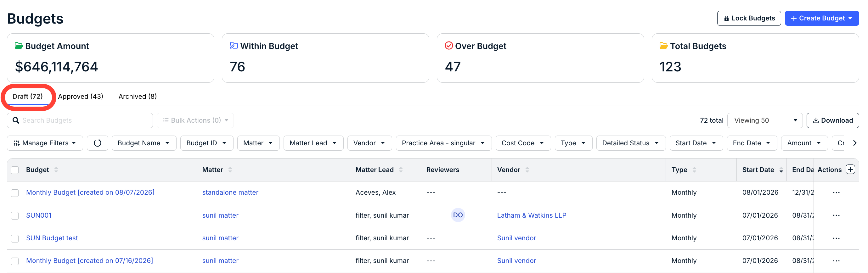Sort the Vendor column

pos(527,170)
